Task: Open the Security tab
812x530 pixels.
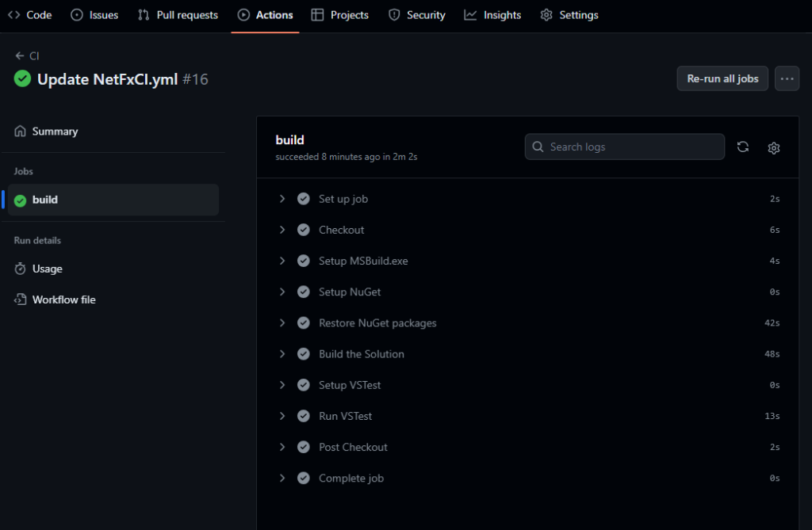Action: click(417, 15)
